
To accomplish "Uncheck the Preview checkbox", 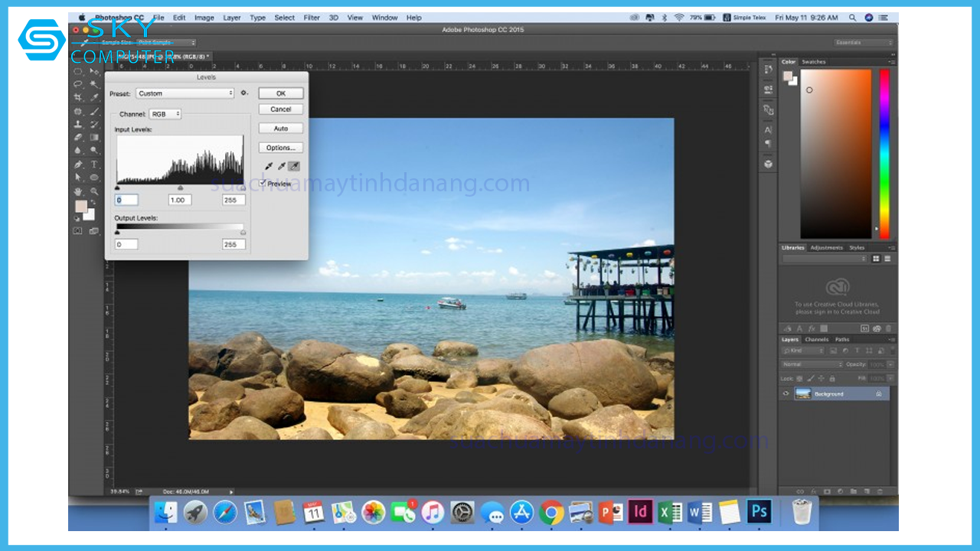I will pyautogui.click(x=263, y=184).
